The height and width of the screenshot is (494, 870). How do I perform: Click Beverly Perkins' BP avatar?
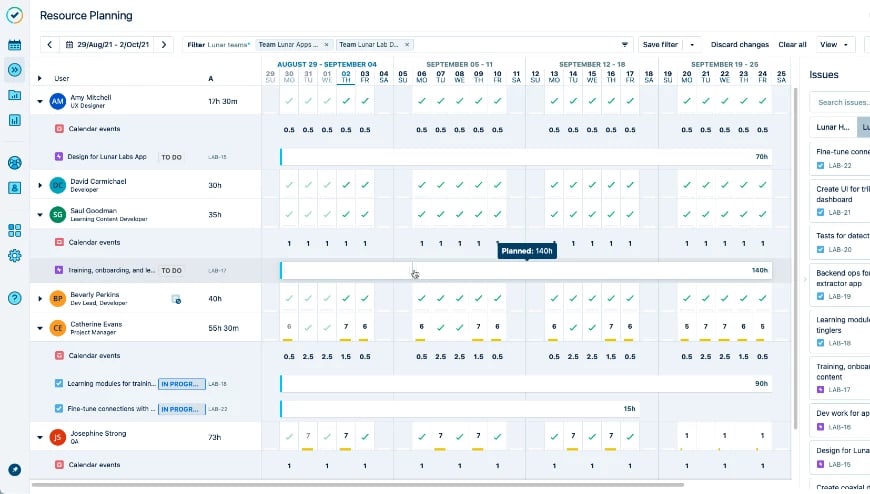58,299
